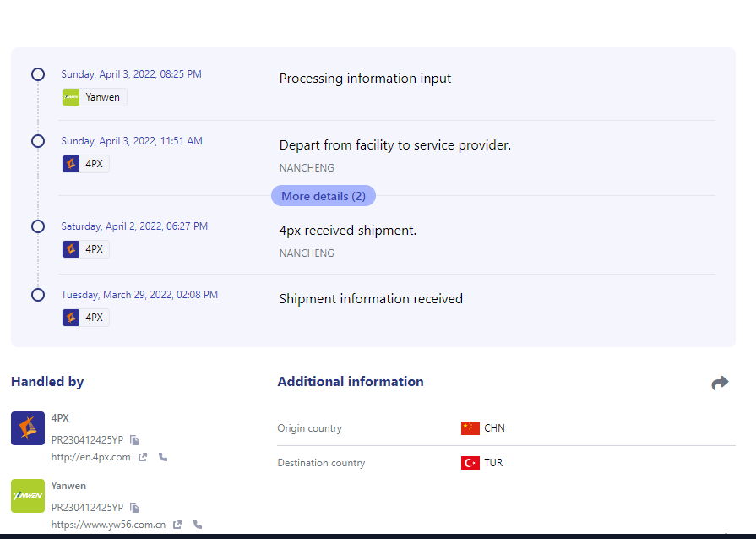Open the https://www.yw56.com.cn link

point(108,525)
